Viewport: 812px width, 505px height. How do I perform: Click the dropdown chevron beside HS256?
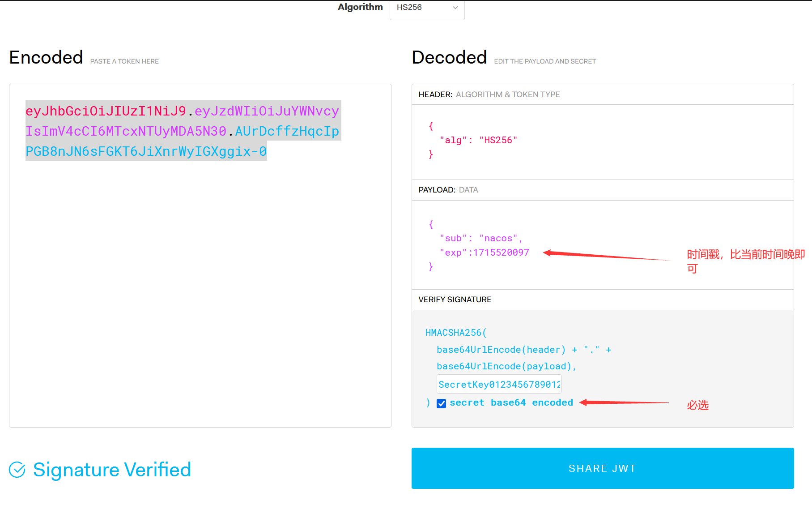click(x=455, y=8)
